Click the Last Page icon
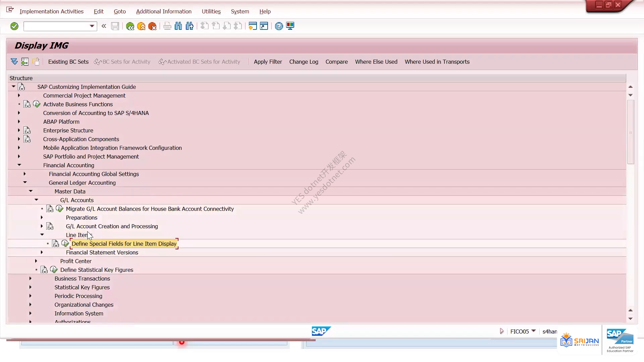This screenshot has height=362, width=644. [x=238, y=26]
